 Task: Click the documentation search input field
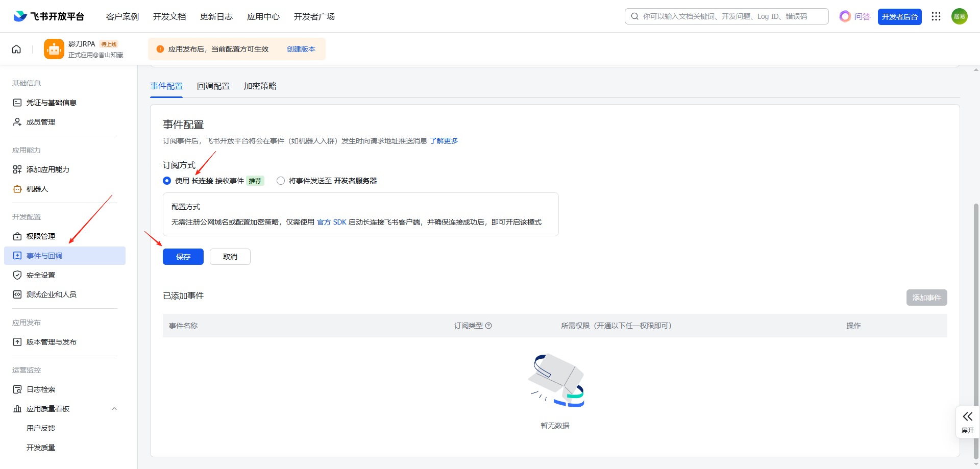pyautogui.click(x=730, y=16)
